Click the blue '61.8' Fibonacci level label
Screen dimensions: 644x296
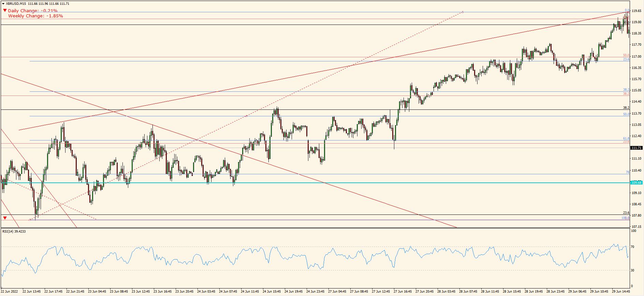tap(626, 138)
